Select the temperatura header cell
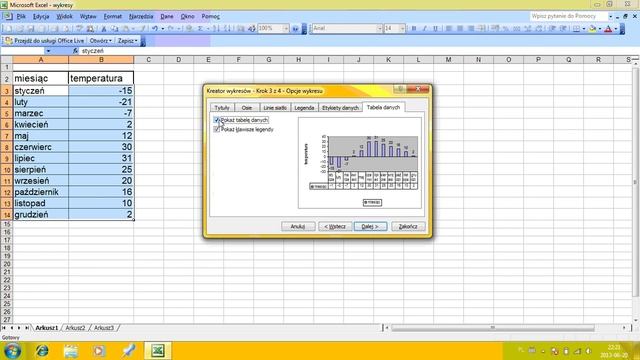 [x=101, y=78]
